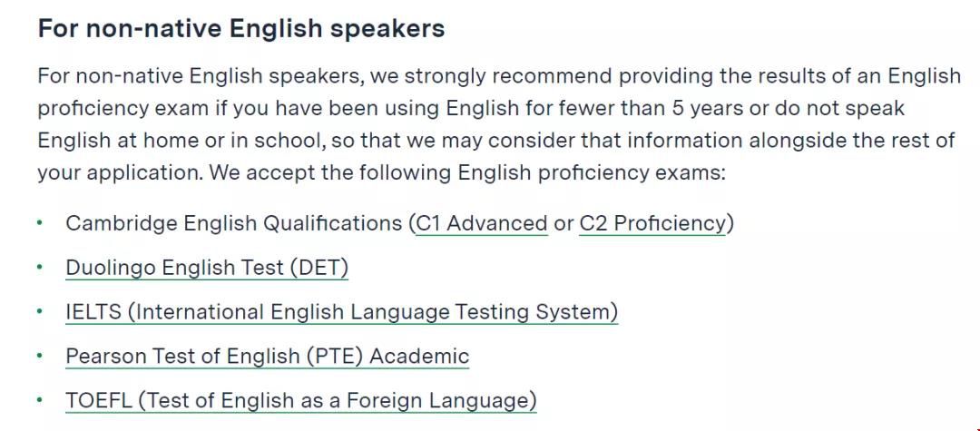Viewport: 980px width, 431px height.
Task: Click the "For non-native English speakers" heading
Action: [241, 29]
